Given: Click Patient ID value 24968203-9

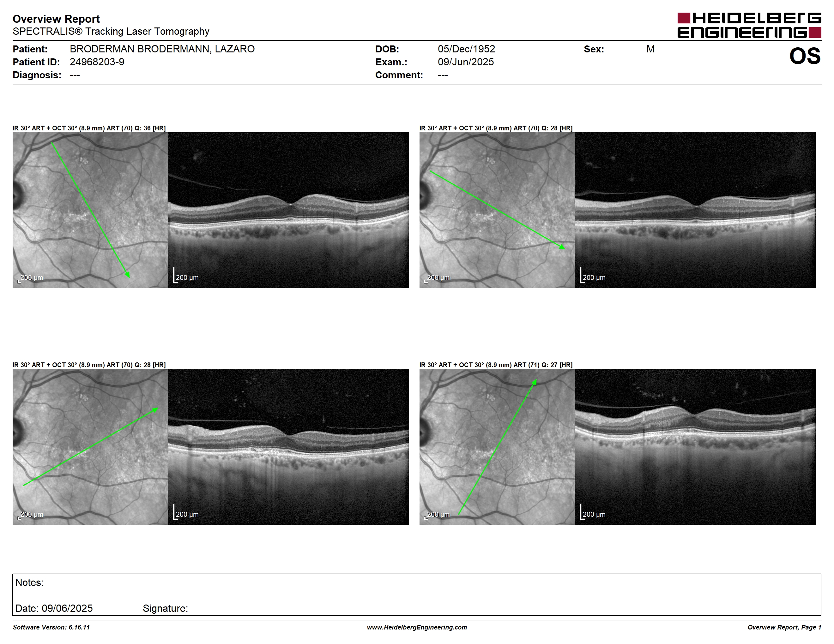Looking at the screenshot, I should [97, 62].
